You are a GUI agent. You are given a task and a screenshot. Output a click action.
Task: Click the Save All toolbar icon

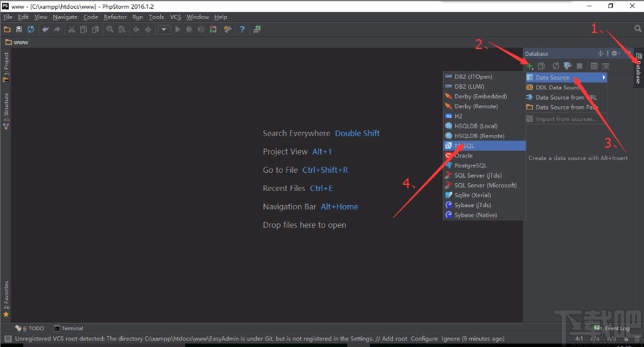tap(19, 30)
